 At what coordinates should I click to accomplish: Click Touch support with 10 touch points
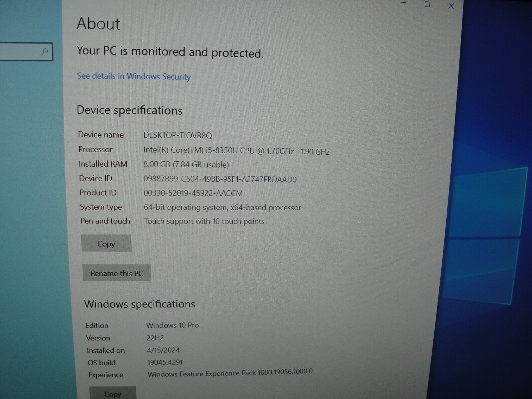(x=204, y=221)
